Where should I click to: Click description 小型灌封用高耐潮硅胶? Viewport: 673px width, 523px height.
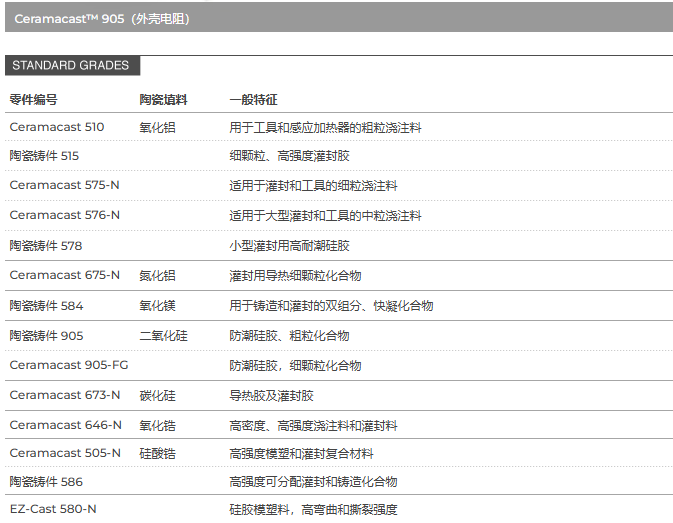tap(289, 246)
